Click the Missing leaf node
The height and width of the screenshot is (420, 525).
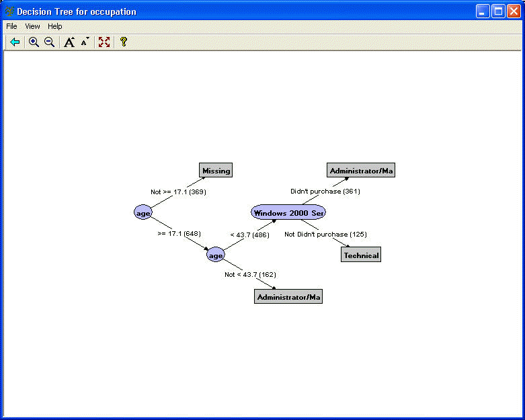pyautogui.click(x=216, y=171)
